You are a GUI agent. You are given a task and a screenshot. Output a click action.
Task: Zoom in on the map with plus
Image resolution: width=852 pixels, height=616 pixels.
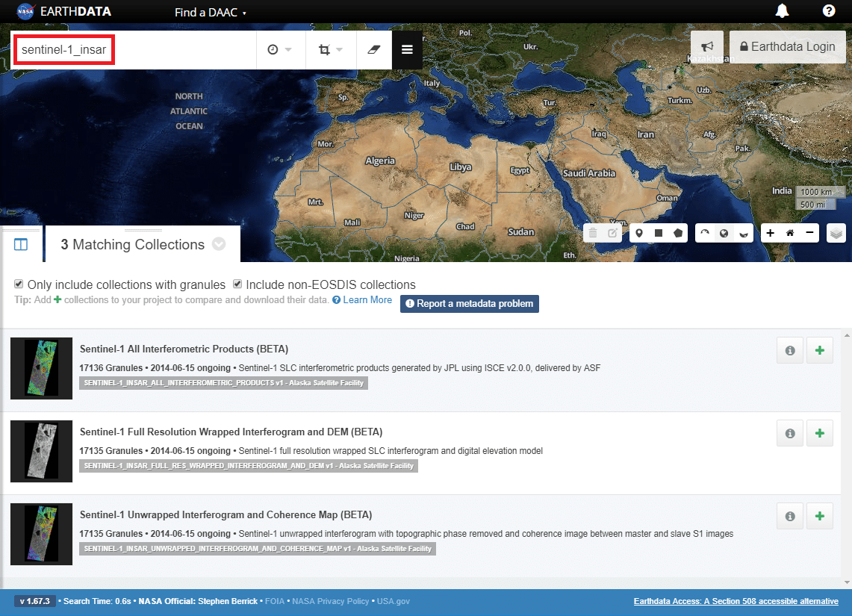tap(771, 233)
